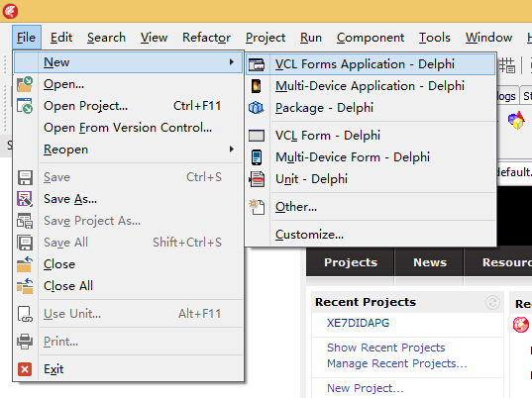The height and width of the screenshot is (398, 532).
Task: Select Multi-Device Application - Delphi entry
Action: pyautogui.click(x=371, y=86)
